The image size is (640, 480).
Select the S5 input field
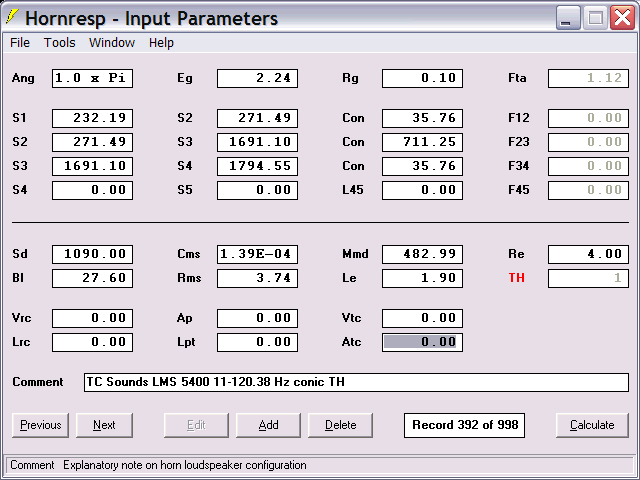click(258, 190)
